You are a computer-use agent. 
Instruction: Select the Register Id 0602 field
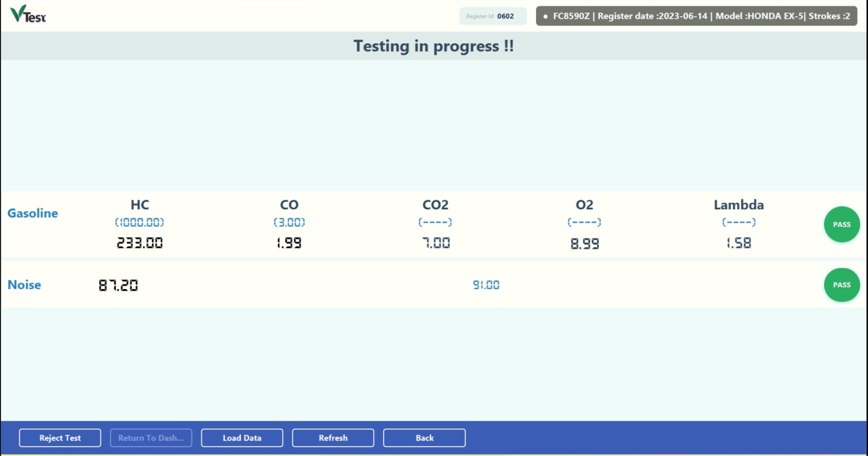493,16
